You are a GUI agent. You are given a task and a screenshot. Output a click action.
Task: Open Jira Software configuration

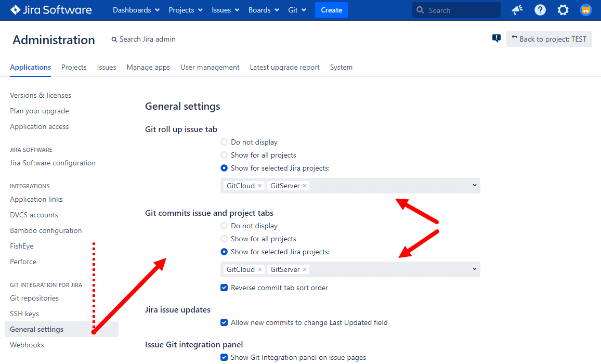(53, 163)
